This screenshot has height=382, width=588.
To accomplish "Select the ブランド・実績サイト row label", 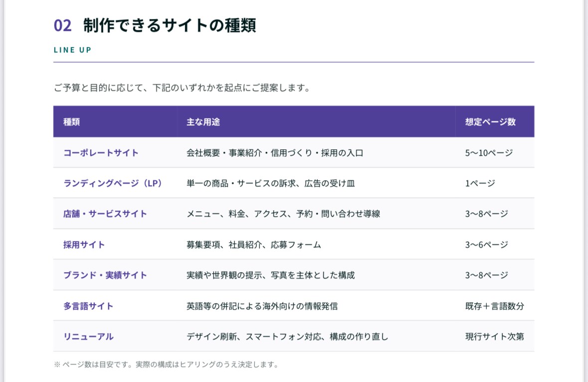I will [x=105, y=275].
